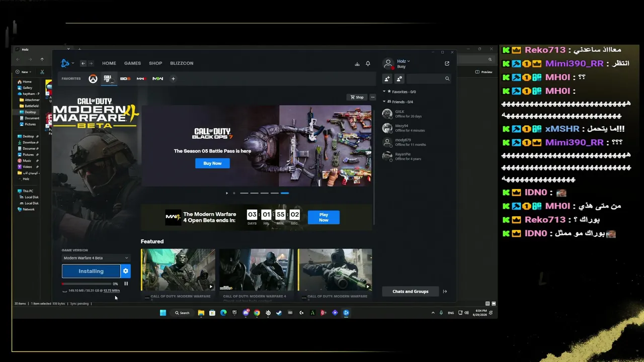The image size is (644, 362).
Task: Open Discord from the taskbar
Action: [246, 313]
